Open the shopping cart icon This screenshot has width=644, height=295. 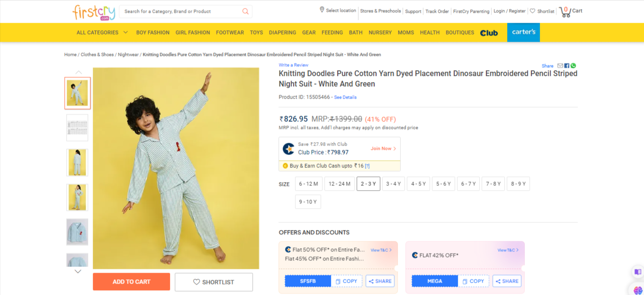click(x=565, y=11)
